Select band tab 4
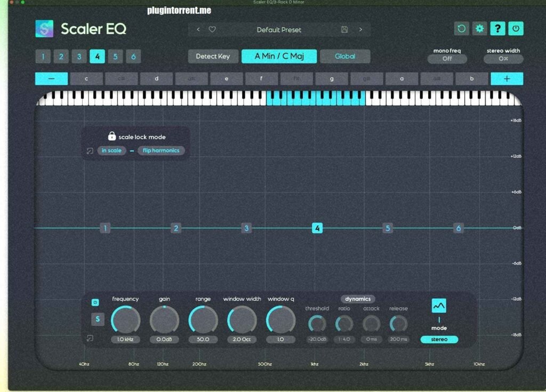 point(97,57)
